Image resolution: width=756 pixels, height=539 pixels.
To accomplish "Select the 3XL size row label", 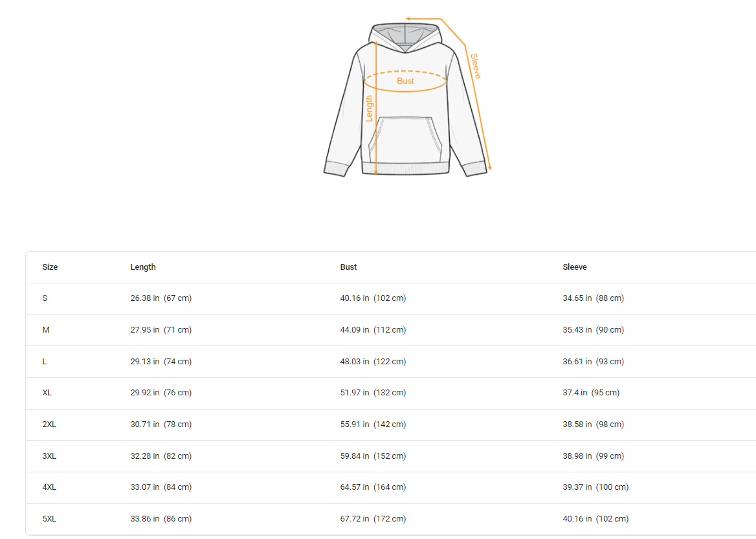I will click(x=49, y=456).
